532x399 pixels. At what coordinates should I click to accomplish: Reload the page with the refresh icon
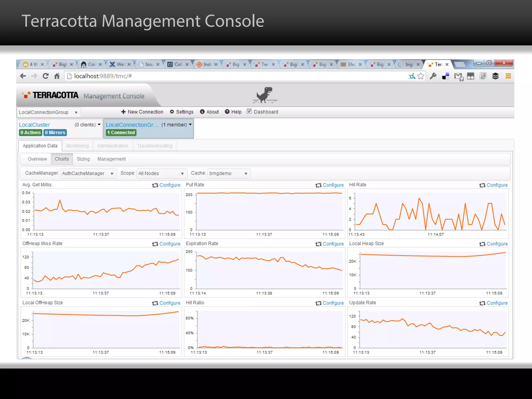click(x=45, y=76)
